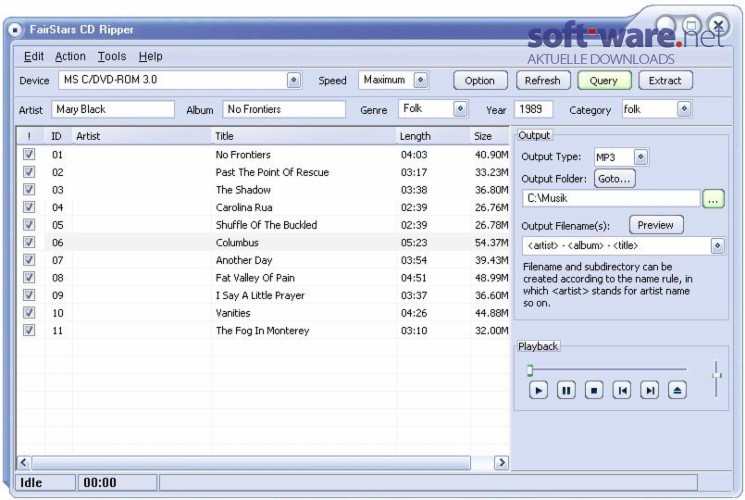Click the Artist column header

tap(142, 136)
